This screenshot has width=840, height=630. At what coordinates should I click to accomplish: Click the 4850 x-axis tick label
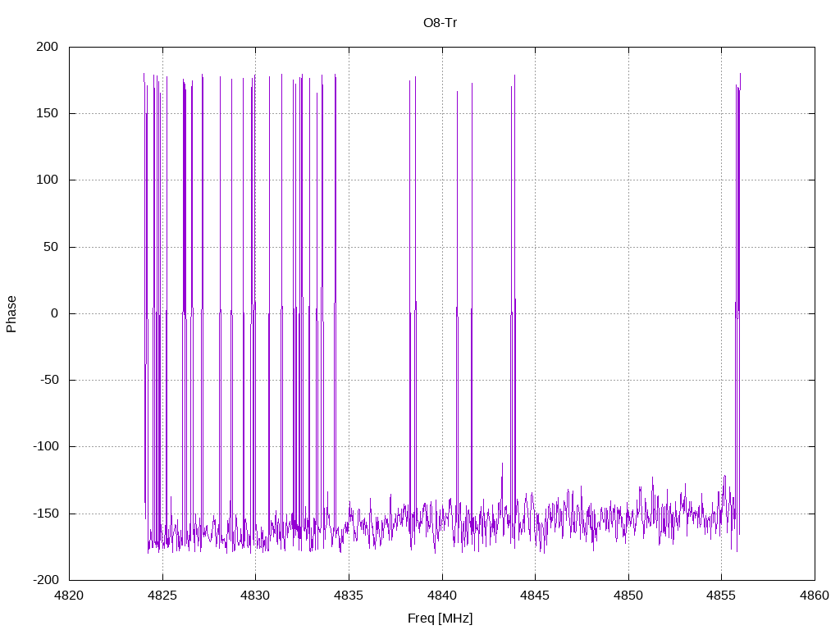628,596
